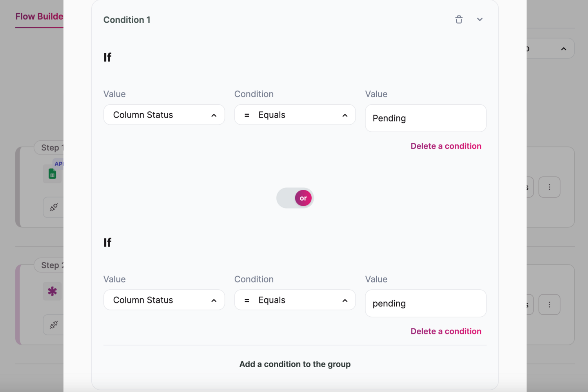Open the first Column Status dropdown
Image resolution: width=588 pixels, height=392 pixels.
164,115
